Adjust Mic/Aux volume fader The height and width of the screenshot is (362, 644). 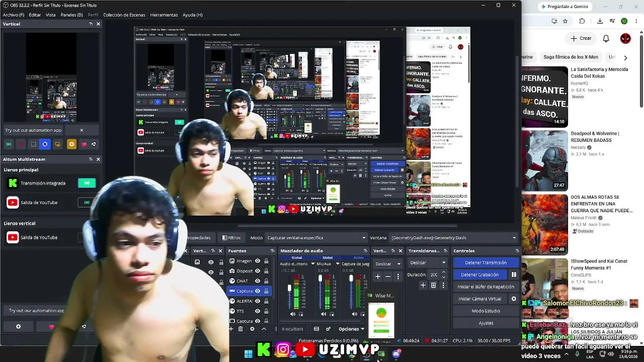click(x=320, y=279)
